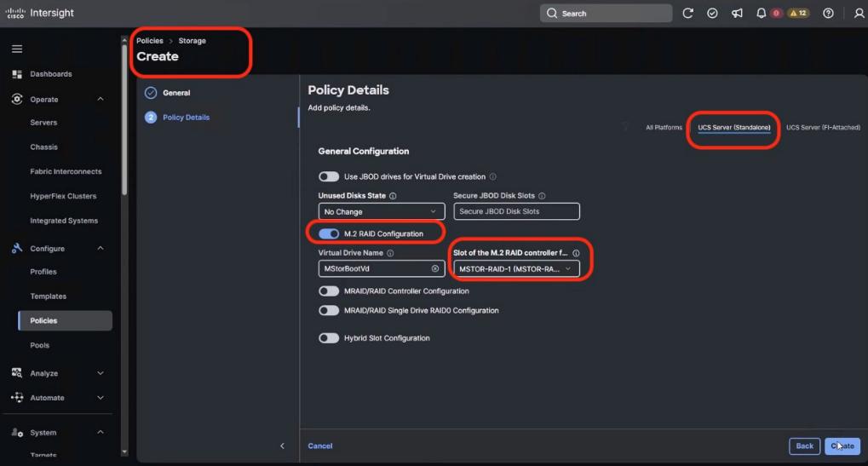Image resolution: width=868 pixels, height=466 pixels.
Task: Collapse the Operate section chevron
Action: (101, 99)
